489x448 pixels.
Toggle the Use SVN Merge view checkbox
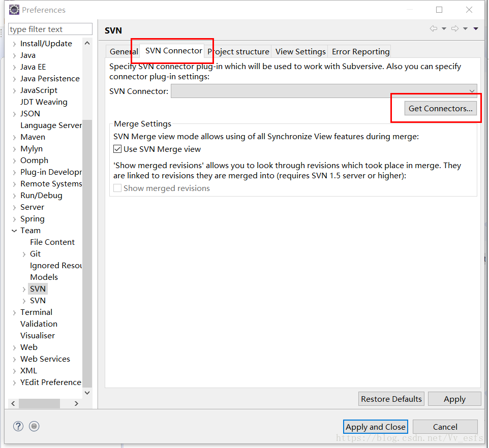(117, 149)
